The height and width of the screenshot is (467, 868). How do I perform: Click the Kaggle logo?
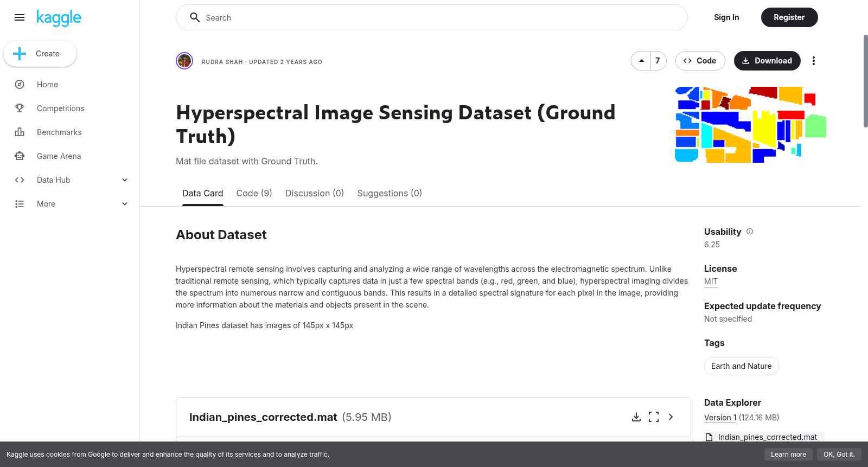59,18
